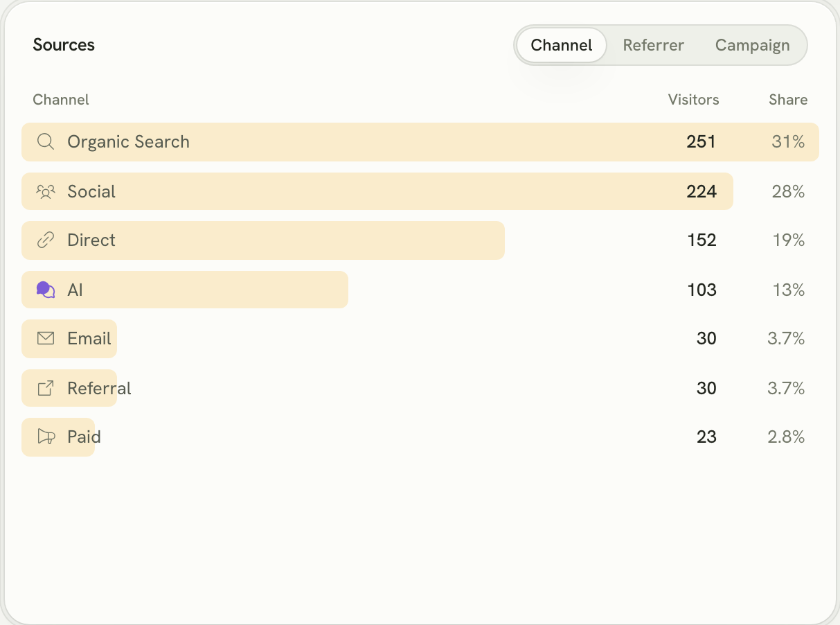Click the Organic Search magnifier icon

click(x=46, y=142)
